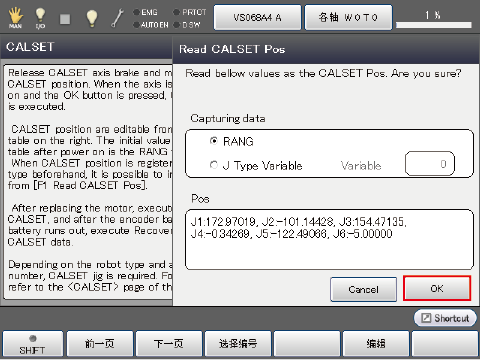Go back with 前一页 button
The height and width of the screenshot is (360, 480).
100,344
